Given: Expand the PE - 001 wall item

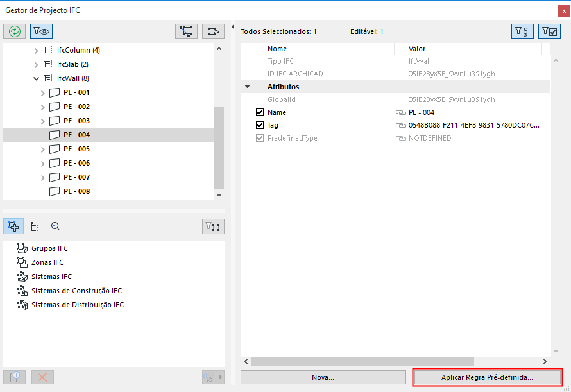Looking at the screenshot, I should pos(42,93).
